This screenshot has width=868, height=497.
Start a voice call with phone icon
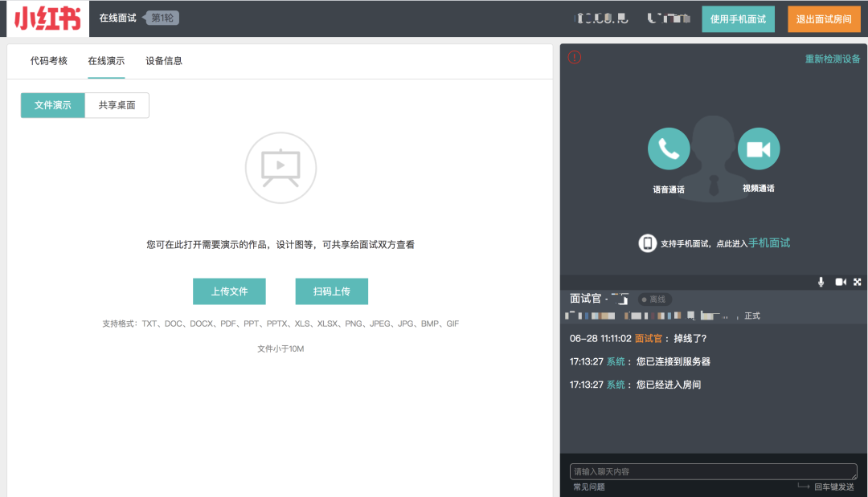click(x=669, y=149)
